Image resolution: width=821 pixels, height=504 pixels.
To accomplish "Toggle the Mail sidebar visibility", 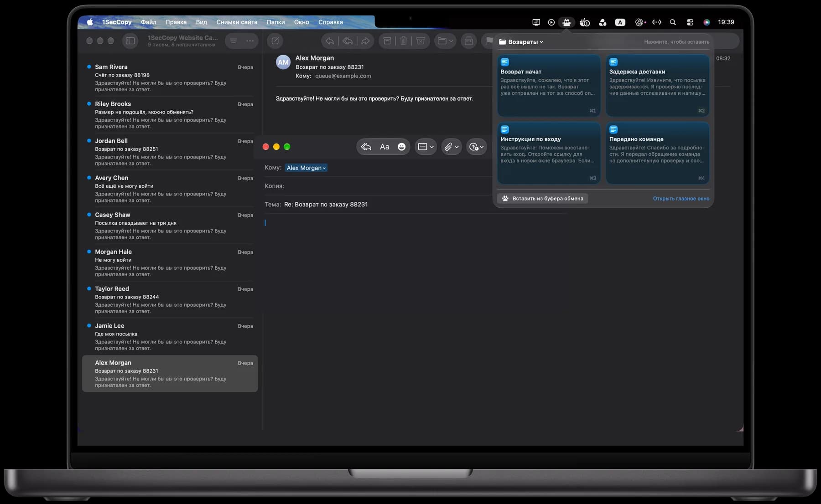I will point(130,41).
